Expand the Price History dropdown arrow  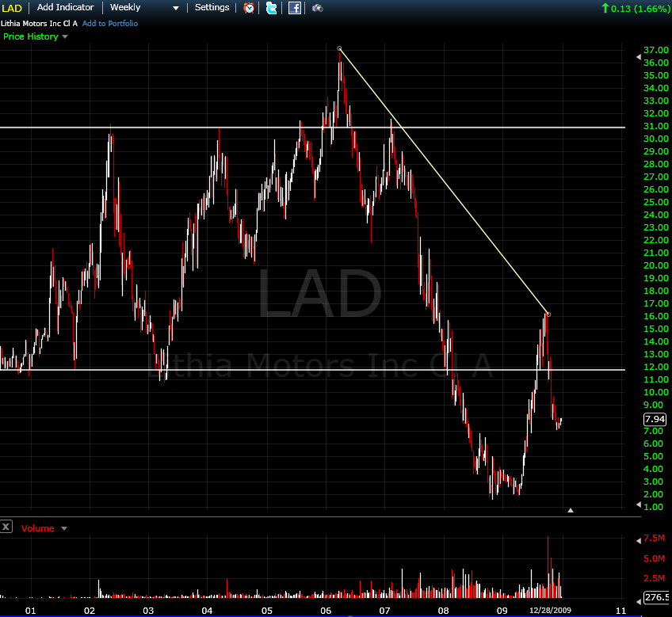coord(65,37)
